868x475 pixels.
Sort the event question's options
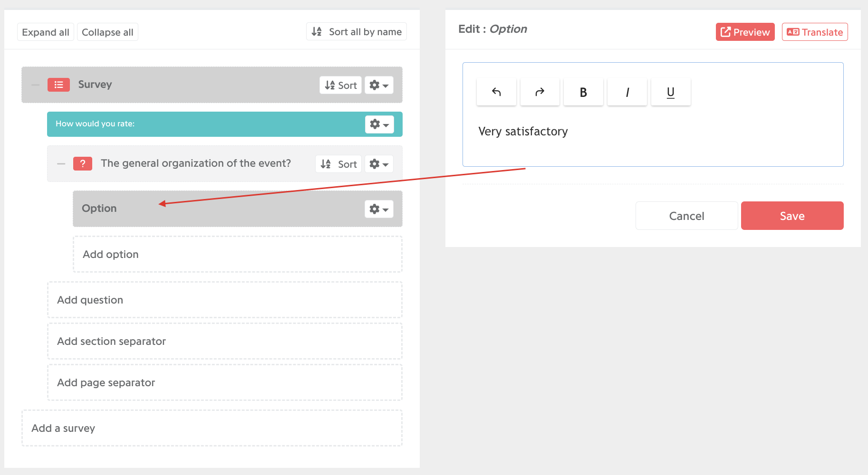[338, 164]
